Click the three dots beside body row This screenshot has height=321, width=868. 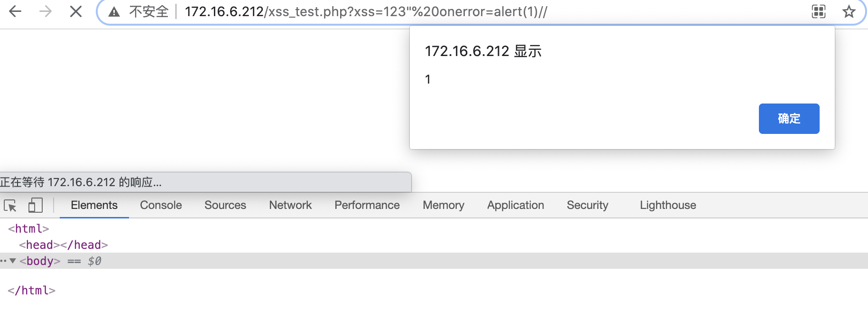click(3, 261)
